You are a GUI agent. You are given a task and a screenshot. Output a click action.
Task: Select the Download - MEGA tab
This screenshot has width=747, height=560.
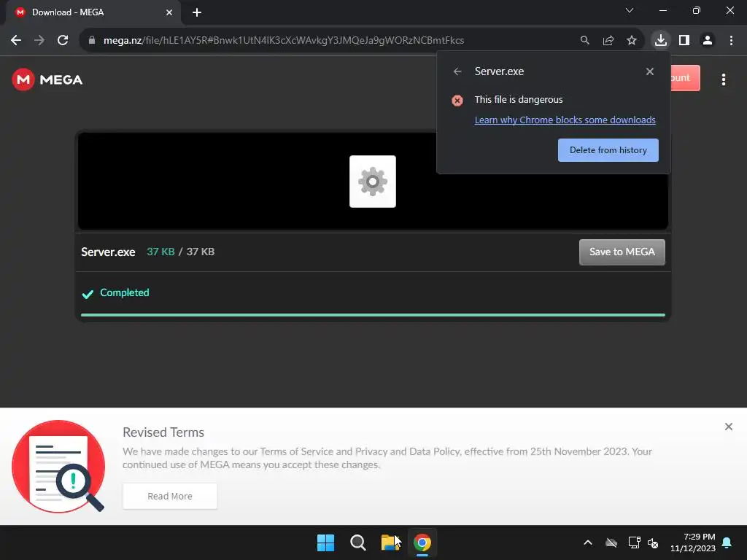(93, 12)
